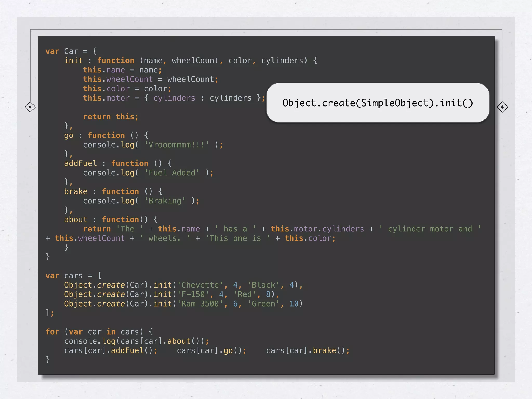Click the 'Braking' string literal

[x=165, y=201]
